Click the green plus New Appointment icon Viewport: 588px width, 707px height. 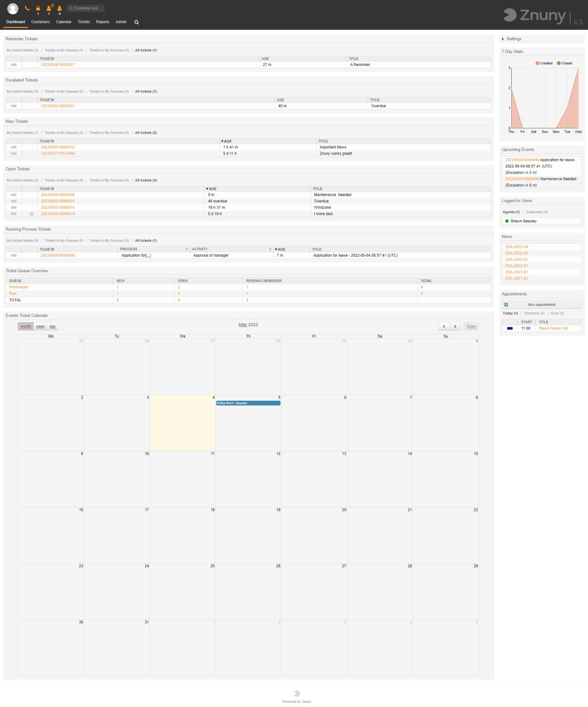coord(506,305)
